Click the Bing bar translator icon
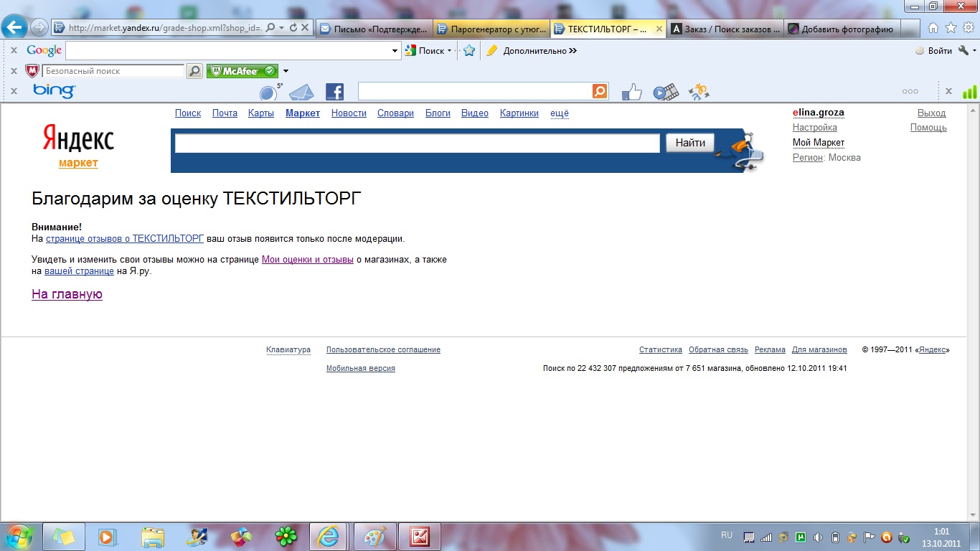Viewport: 980px width, 551px height. click(699, 92)
